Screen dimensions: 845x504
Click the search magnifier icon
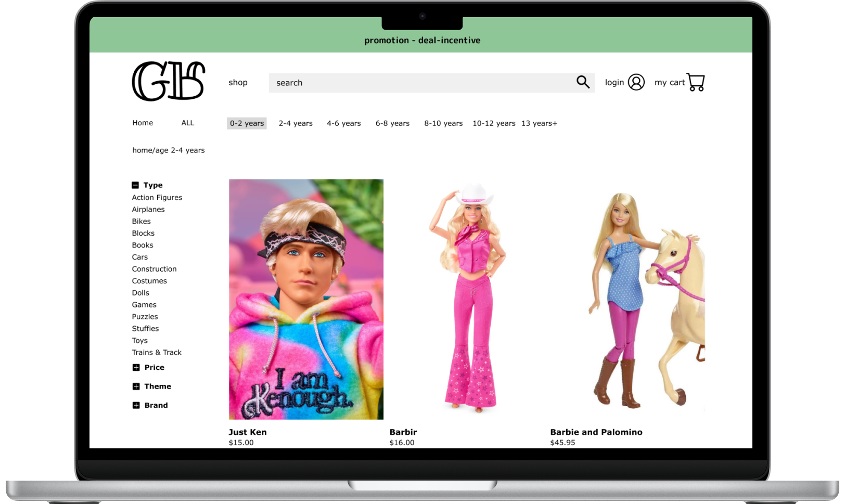point(583,82)
